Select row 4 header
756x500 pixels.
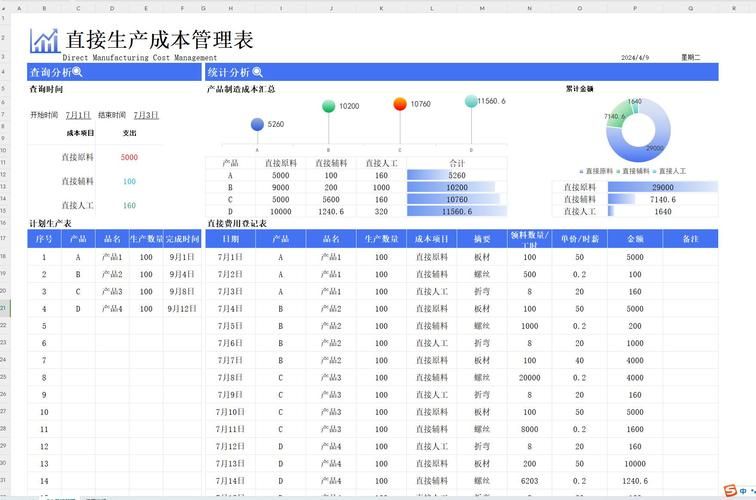tap(4, 72)
